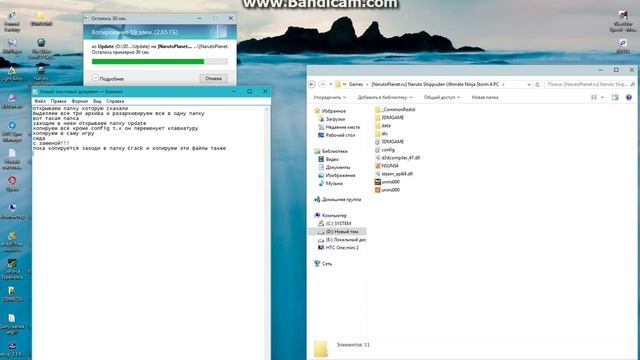
Task: Open (E:) Локальный диск in sidebar
Action: (x=342, y=240)
